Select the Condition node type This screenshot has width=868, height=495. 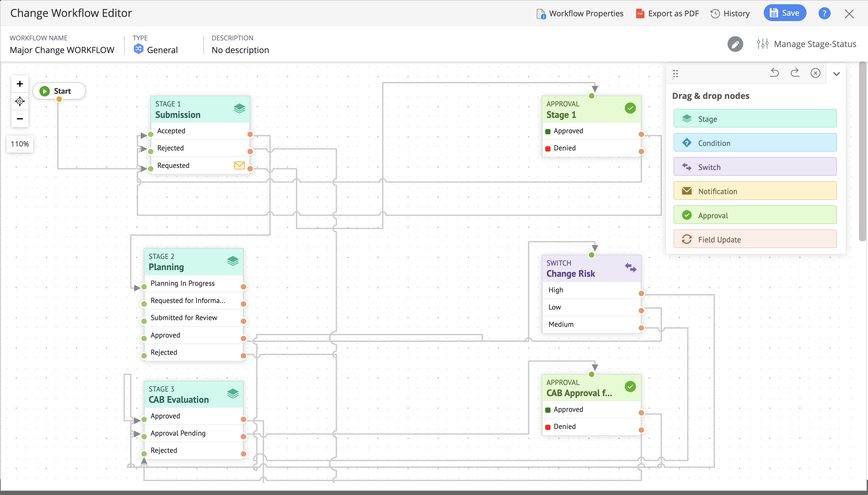(x=755, y=143)
